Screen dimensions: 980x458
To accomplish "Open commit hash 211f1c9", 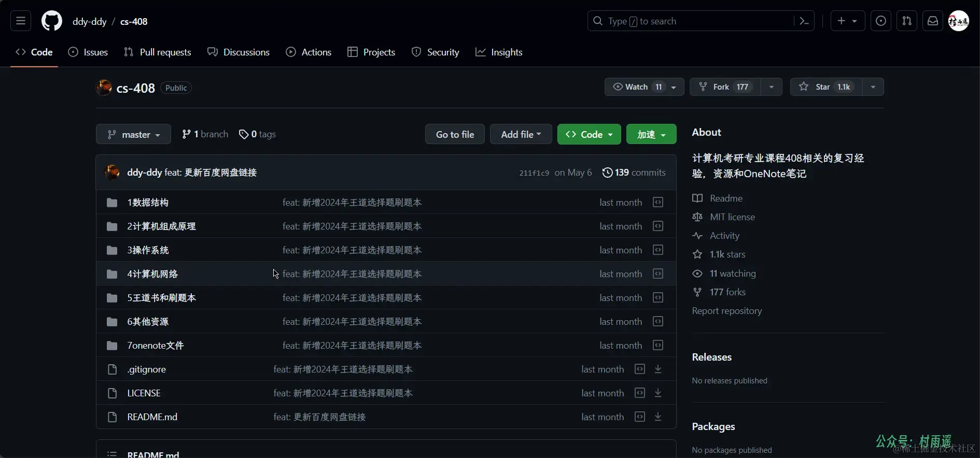I will (x=534, y=173).
